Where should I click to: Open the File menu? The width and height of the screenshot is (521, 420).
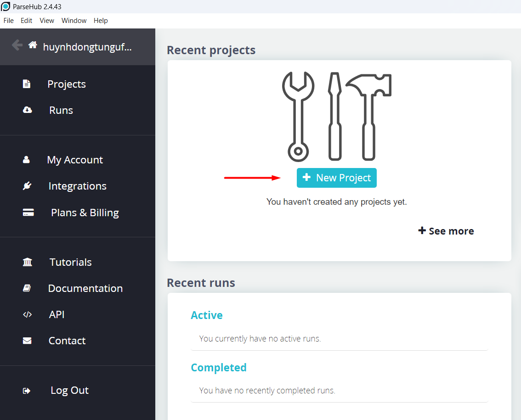click(8, 21)
